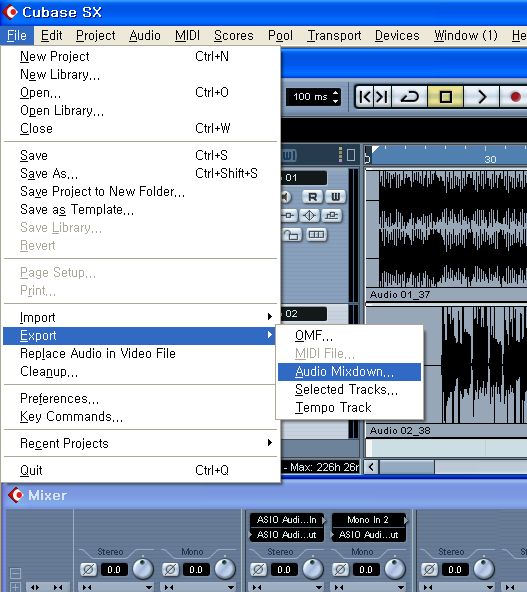Collapse mixer pane with the minus icon
Viewport: 527px width, 592px height.
tap(15, 573)
